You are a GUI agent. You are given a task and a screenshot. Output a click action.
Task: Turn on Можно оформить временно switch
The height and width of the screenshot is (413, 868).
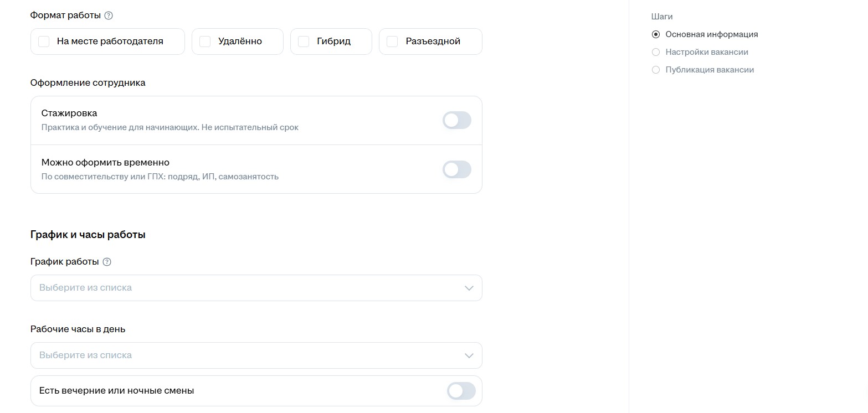(456, 169)
